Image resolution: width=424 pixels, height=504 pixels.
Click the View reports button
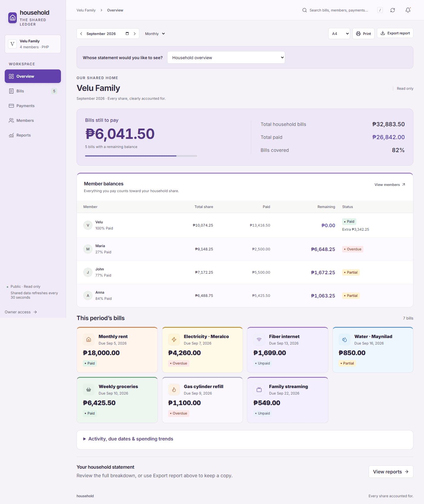pyautogui.click(x=391, y=472)
